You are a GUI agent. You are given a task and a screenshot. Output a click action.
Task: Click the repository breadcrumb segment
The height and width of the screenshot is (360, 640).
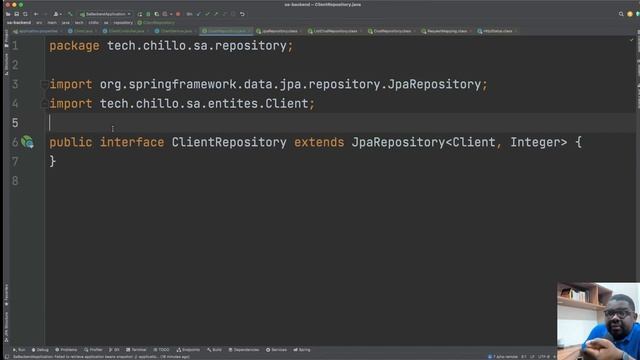pyautogui.click(x=123, y=23)
